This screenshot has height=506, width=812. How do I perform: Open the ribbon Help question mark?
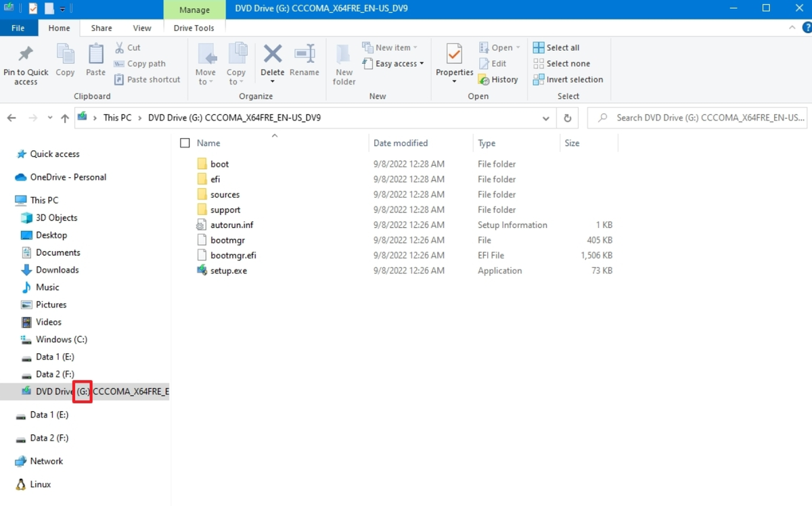pyautogui.click(x=806, y=28)
